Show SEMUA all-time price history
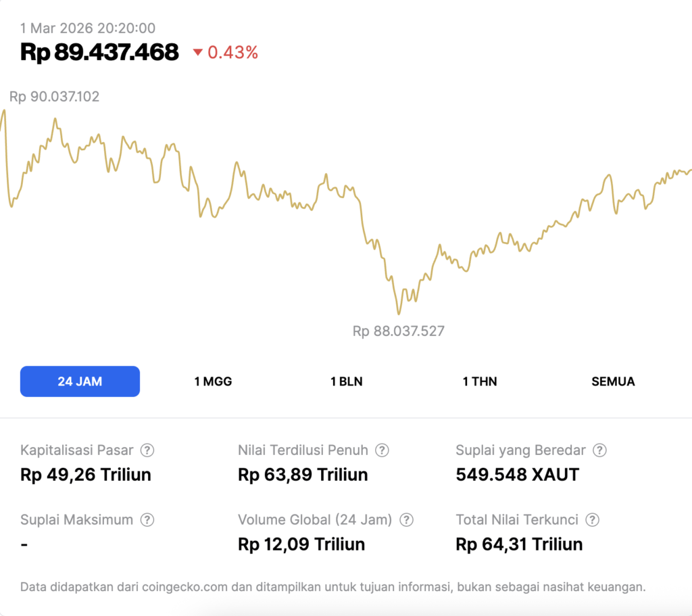 pyautogui.click(x=613, y=381)
